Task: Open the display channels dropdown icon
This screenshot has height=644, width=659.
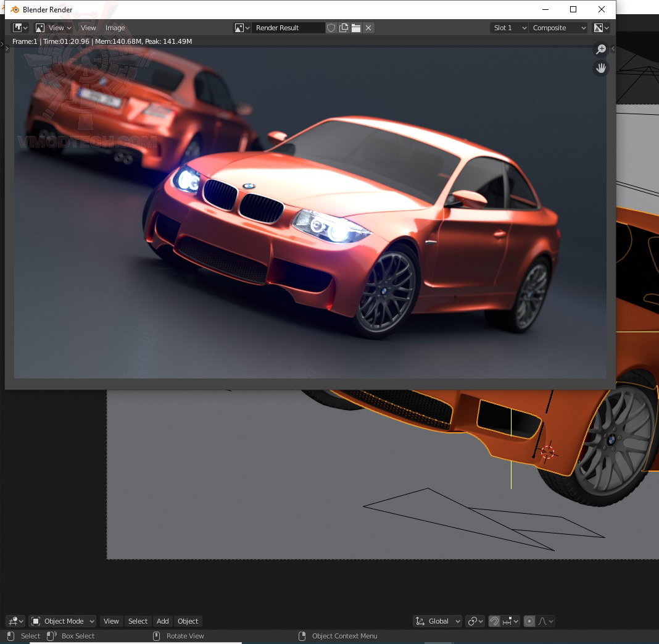Action: pyautogui.click(x=601, y=28)
